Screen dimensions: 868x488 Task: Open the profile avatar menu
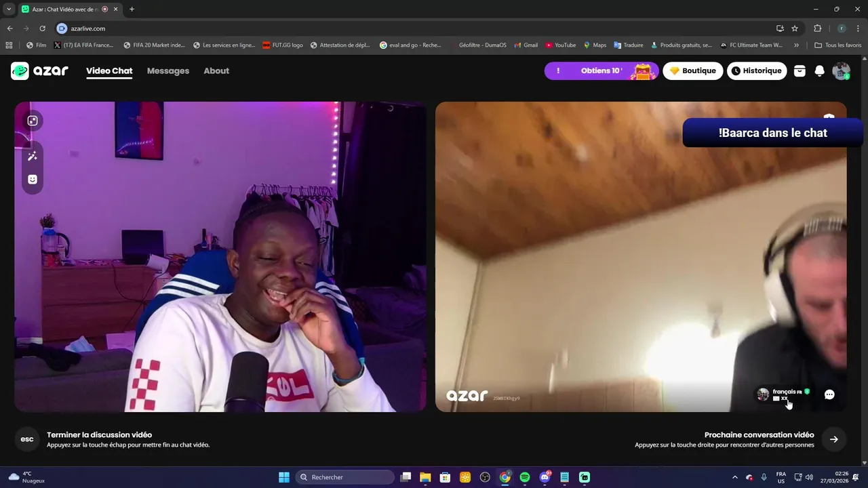point(841,70)
